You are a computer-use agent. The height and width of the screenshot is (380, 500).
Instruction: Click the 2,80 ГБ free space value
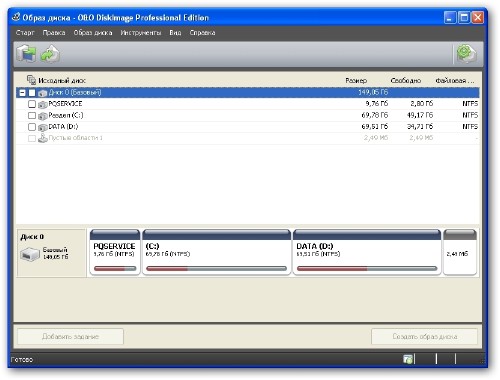[422, 104]
